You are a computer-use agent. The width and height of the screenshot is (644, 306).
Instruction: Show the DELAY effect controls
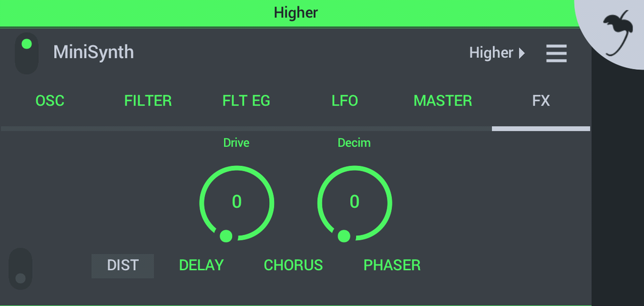pyautogui.click(x=201, y=265)
